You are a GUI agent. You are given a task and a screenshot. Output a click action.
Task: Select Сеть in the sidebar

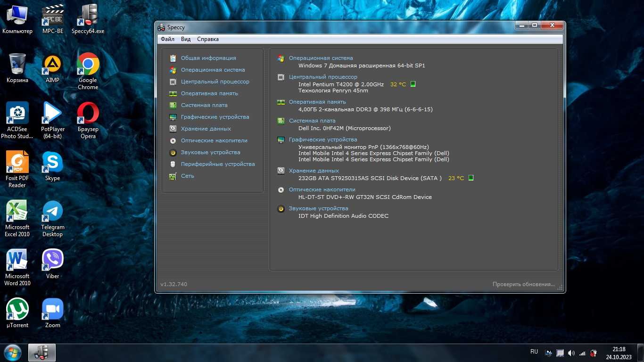click(x=187, y=176)
